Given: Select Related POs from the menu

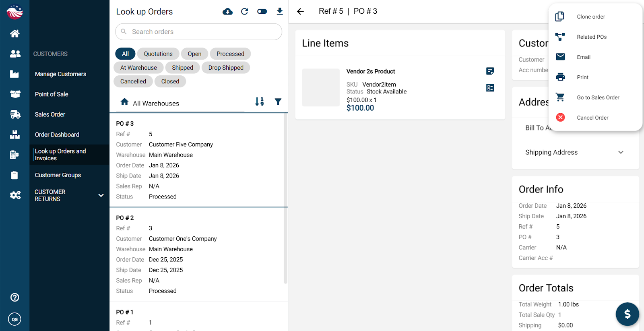Looking at the screenshot, I should pyautogui.click(x=595, y=37).
